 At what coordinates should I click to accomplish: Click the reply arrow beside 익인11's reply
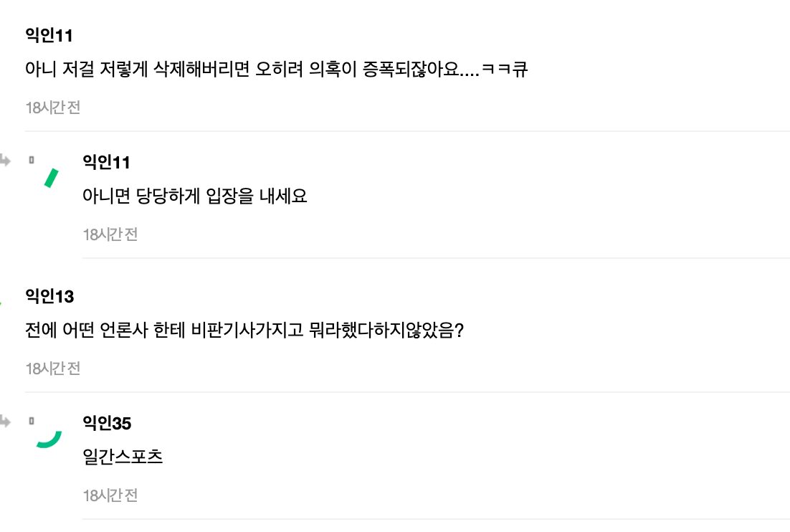tap(5, 161)
